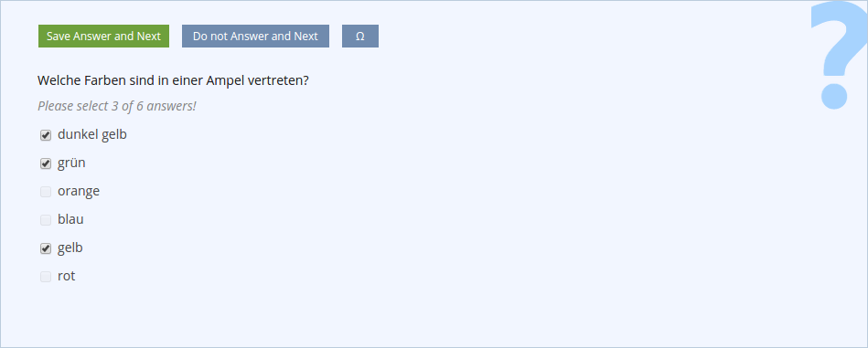Viewport: 868px width, 348px height.
Task: Click the gelb answer label text
Action: (x=70, y=248)
